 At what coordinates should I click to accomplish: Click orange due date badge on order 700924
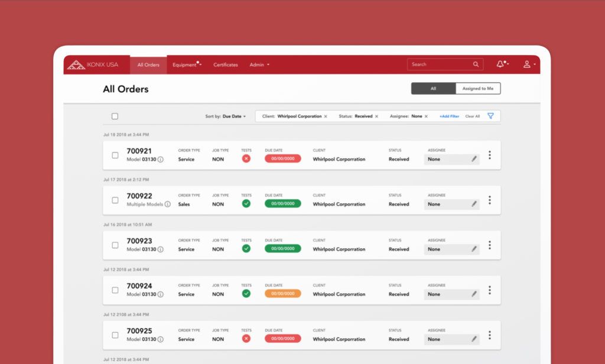pos(283,293)
